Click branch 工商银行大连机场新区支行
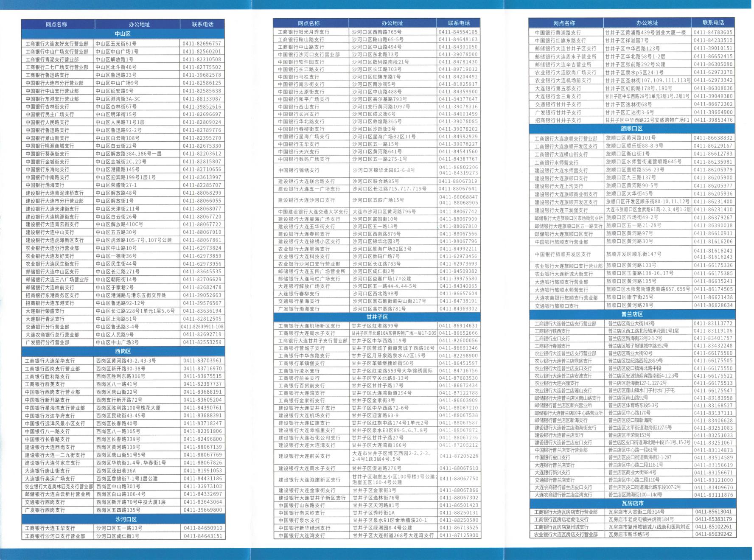 [x=309, y=326]
